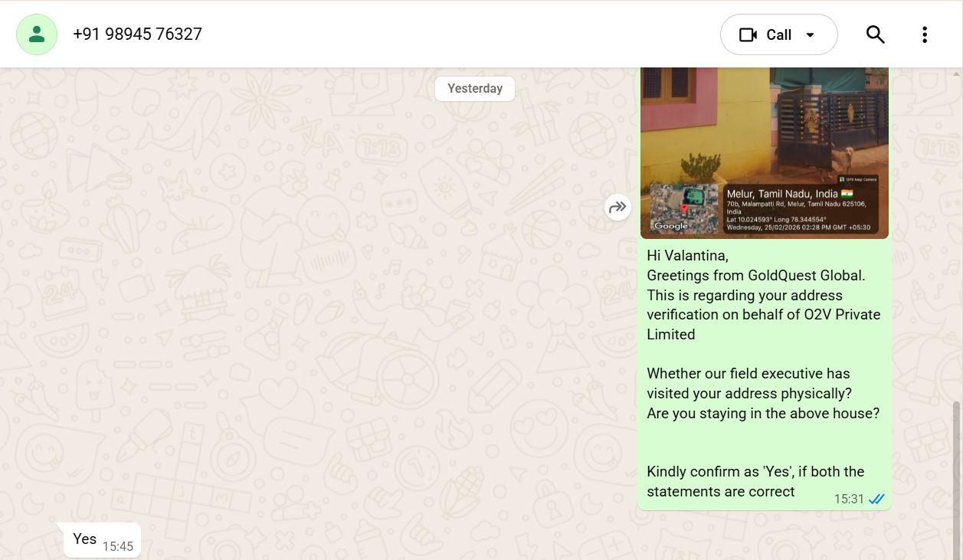Forward the house photo message
963x560 pixels.
(x=617, y=207)
